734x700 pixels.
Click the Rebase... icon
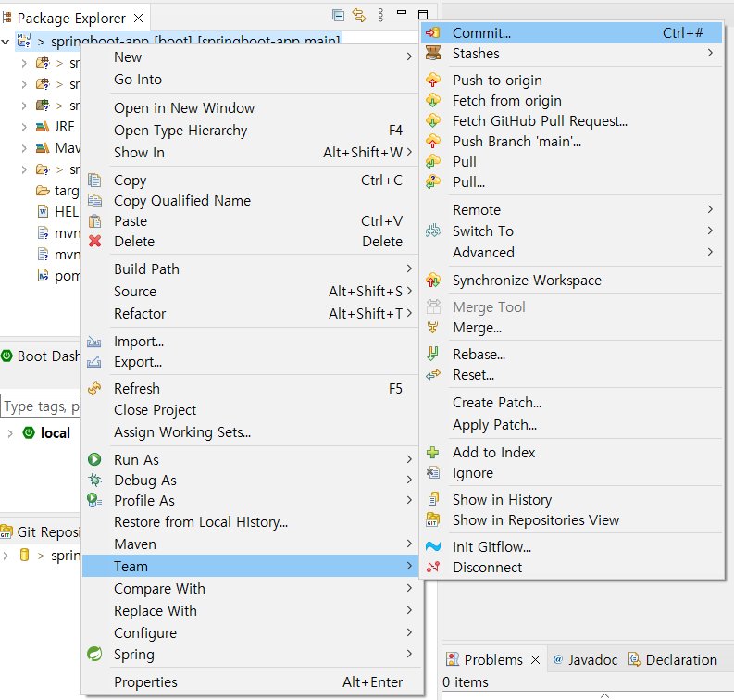pos(433,354)
